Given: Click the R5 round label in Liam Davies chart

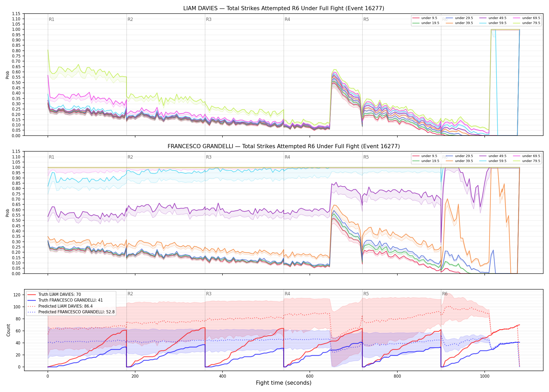Looking at the screenshot, I should point(366,19).
